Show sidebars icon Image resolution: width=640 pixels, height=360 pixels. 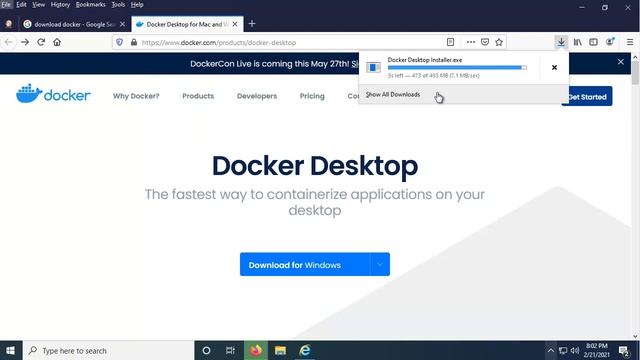pyautogui.click(x=593, y=42)
